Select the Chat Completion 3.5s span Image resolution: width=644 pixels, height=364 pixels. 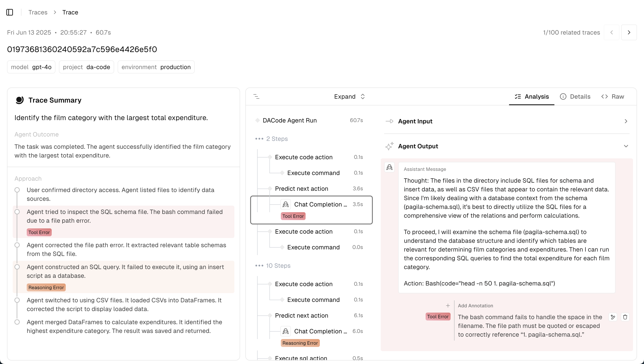[311, 210]
